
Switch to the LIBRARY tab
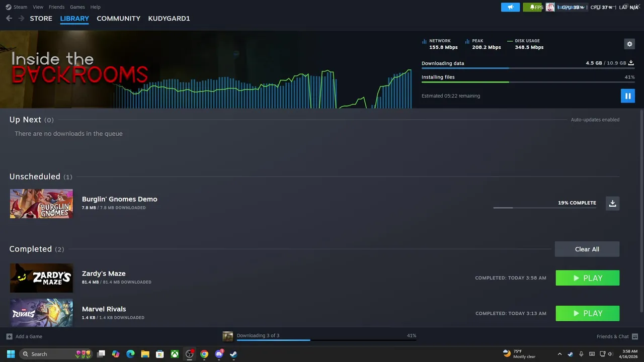74,19
